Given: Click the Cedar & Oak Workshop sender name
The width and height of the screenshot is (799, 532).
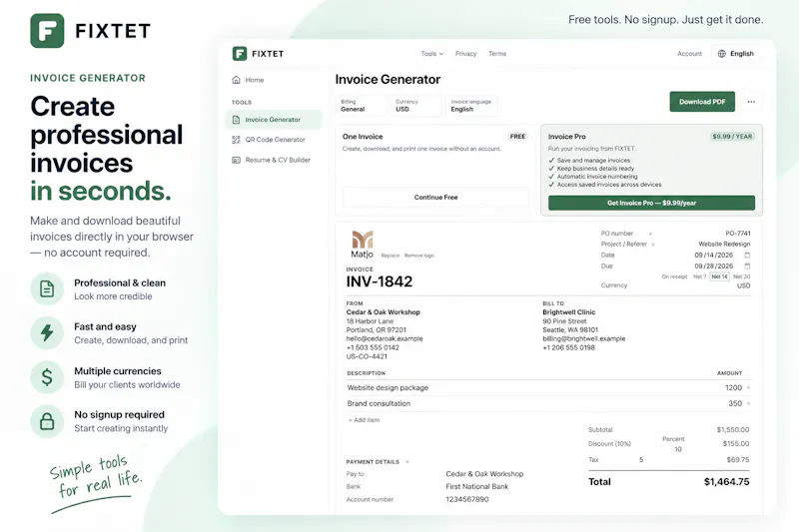Looking at the screenshot, I should [384, 312].
